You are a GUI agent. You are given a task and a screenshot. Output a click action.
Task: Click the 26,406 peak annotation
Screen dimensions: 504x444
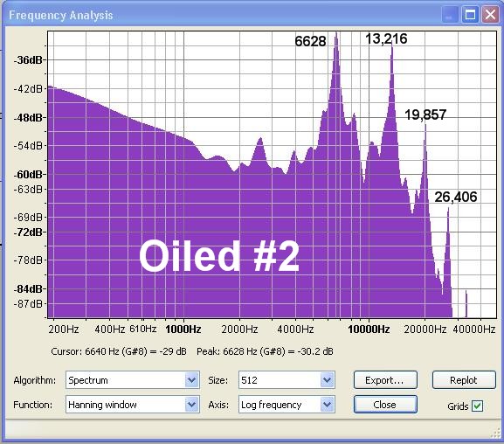[456, 197]
